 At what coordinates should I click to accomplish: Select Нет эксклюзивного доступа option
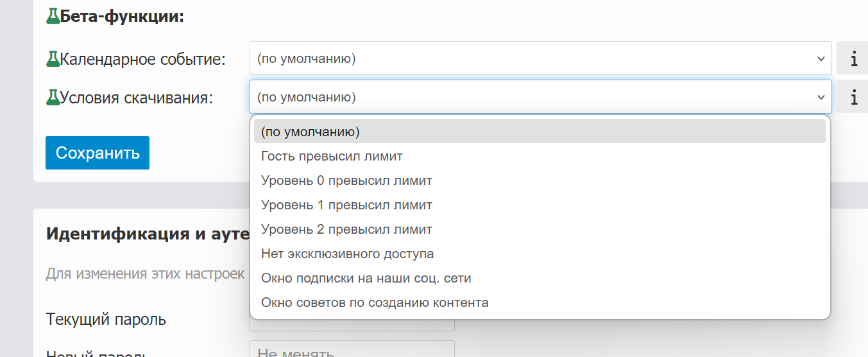(x=347, y=254)
